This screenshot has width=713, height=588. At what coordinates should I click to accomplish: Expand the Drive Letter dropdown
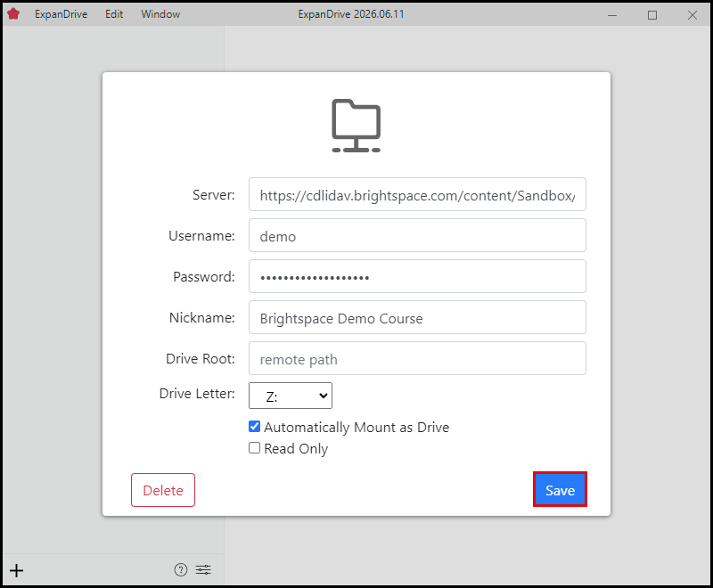291,396
